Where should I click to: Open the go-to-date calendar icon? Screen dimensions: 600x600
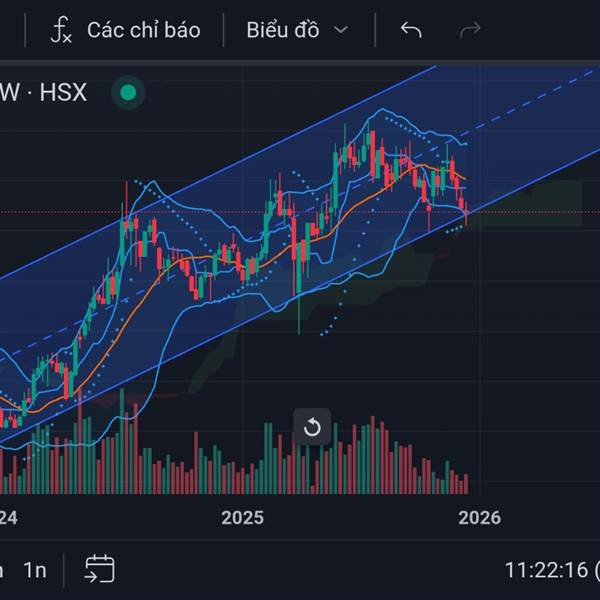pos(99,570)
